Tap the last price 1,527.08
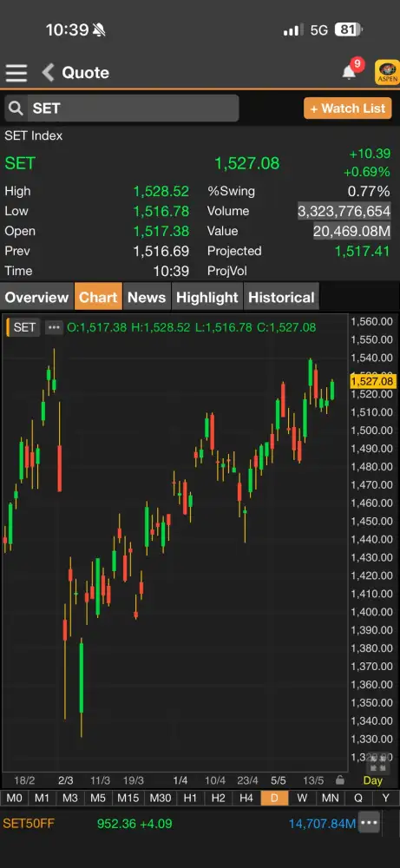 pyautogui.click(x=246, y=163)
